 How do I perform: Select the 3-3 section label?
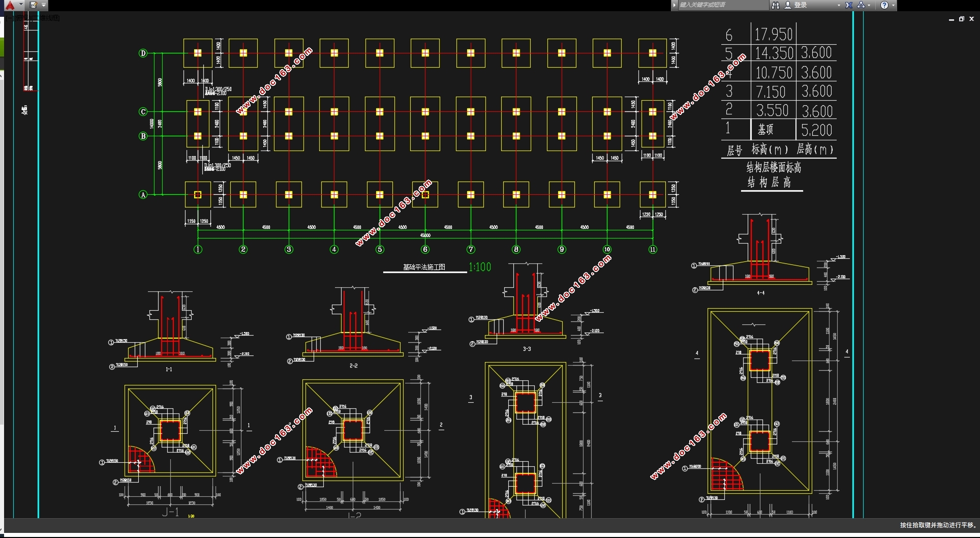527,349
